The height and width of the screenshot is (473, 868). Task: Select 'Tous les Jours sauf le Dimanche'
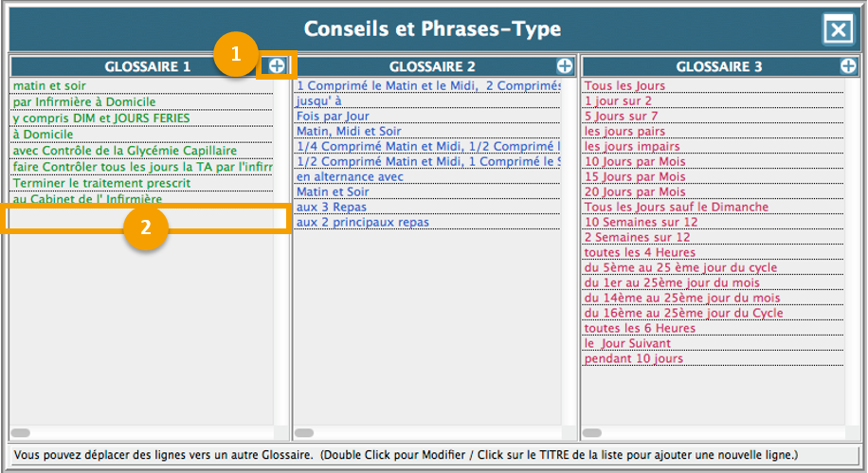coord(677,207)
